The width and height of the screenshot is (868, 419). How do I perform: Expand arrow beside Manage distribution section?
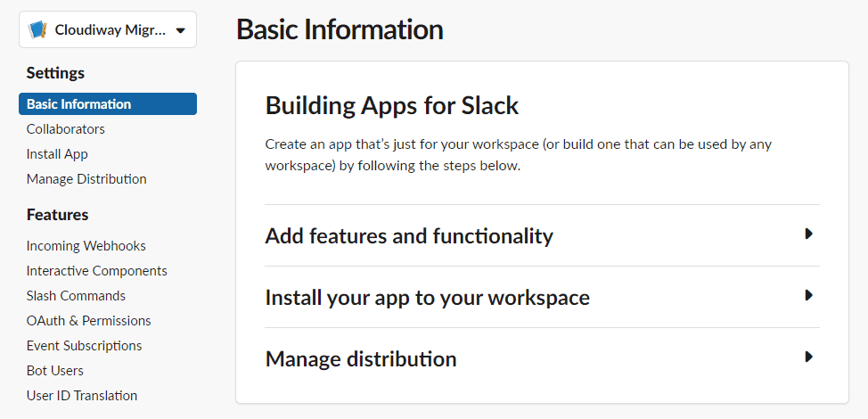coord(809,357)
